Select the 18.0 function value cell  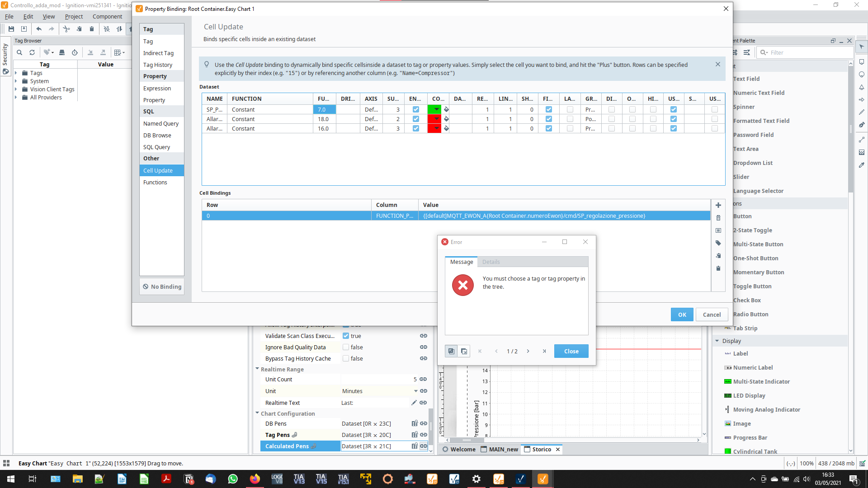tap(325, 119)
